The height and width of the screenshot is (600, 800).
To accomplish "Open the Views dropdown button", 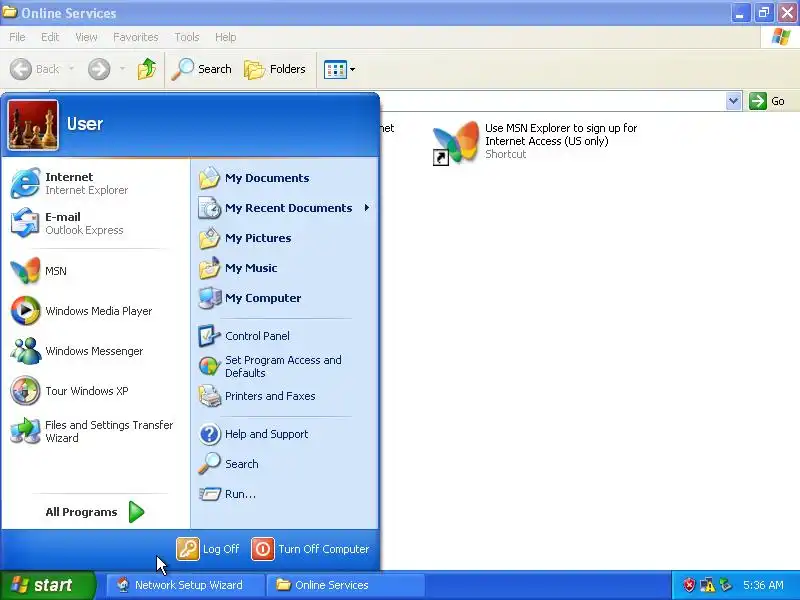I will (339, 69).
